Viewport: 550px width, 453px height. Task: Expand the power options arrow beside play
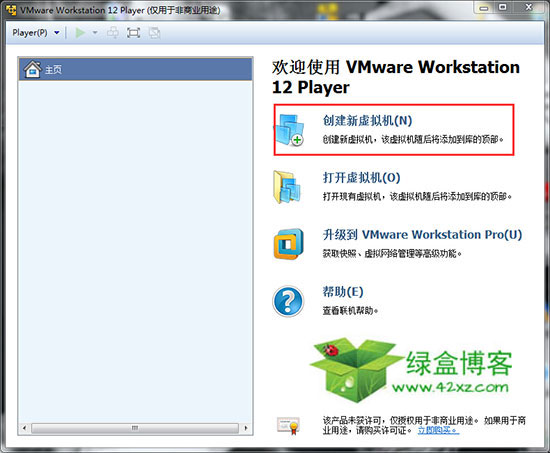pos(95,33)
